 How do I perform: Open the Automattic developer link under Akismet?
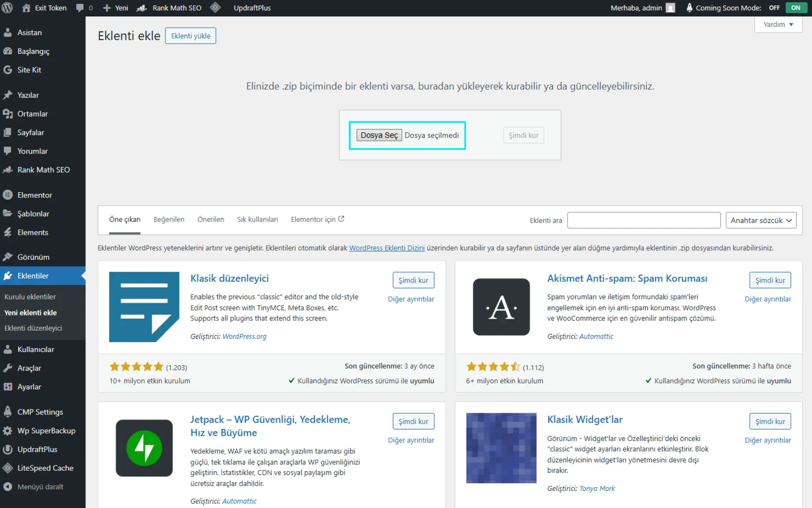click(x=596, y=336)
